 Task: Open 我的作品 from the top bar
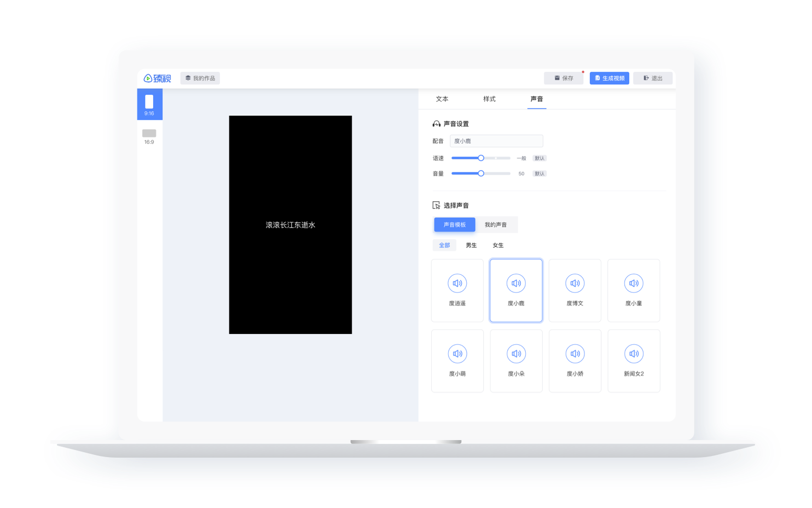(200, 78)
